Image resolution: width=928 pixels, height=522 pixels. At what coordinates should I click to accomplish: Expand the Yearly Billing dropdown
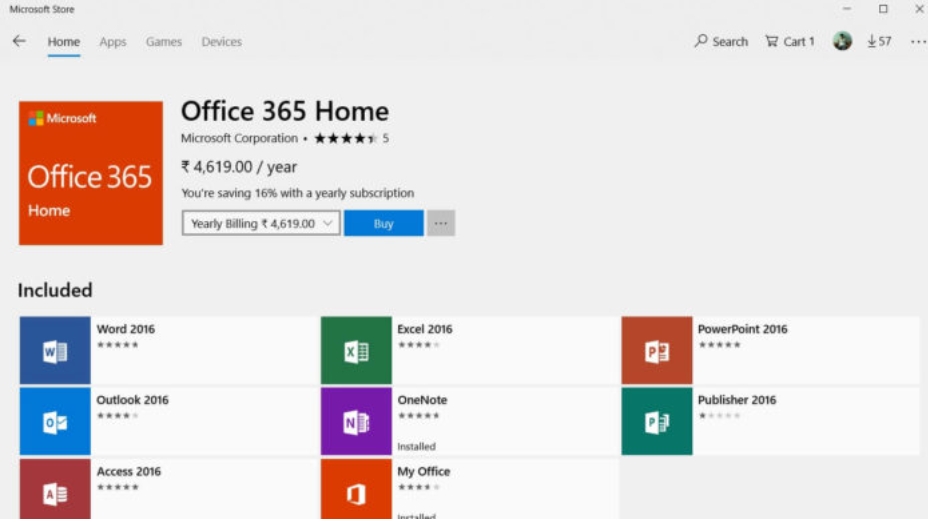pyautogui.click(x=261, y=224)
